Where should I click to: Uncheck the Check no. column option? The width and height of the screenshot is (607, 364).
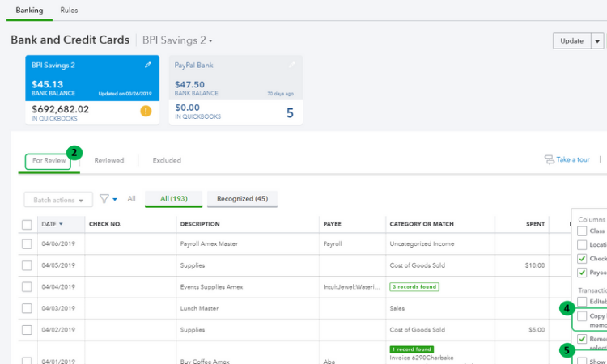[582, 258]
